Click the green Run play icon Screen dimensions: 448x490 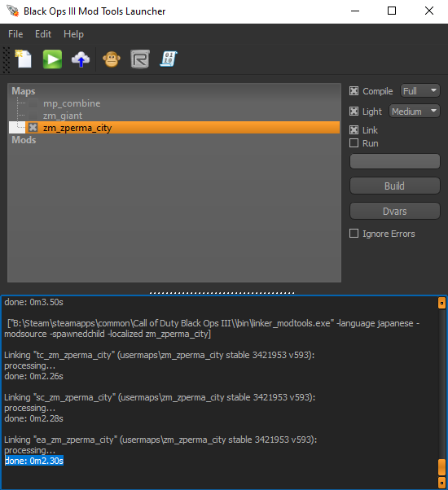(x=52, y=59)
